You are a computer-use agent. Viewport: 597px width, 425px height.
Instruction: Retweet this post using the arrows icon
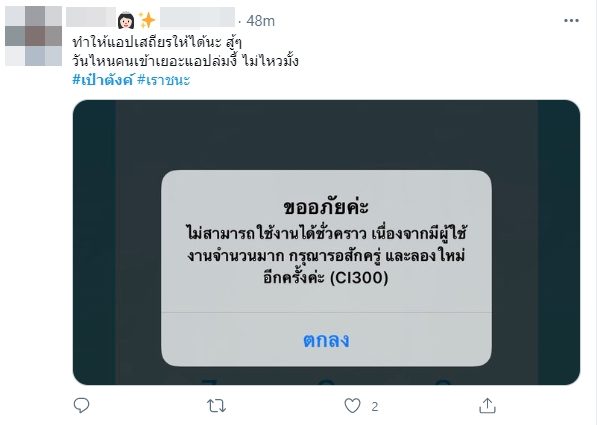pos(216,406)
